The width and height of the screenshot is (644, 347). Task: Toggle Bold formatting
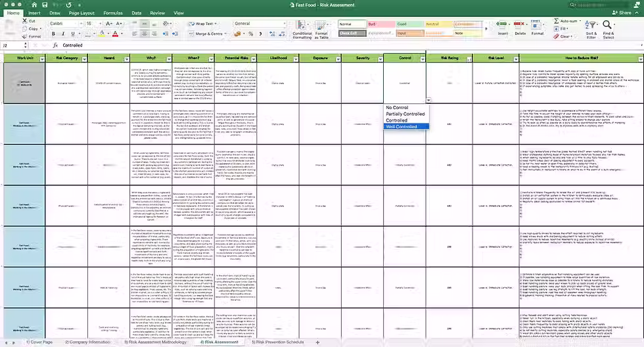(x=53, y=34)
